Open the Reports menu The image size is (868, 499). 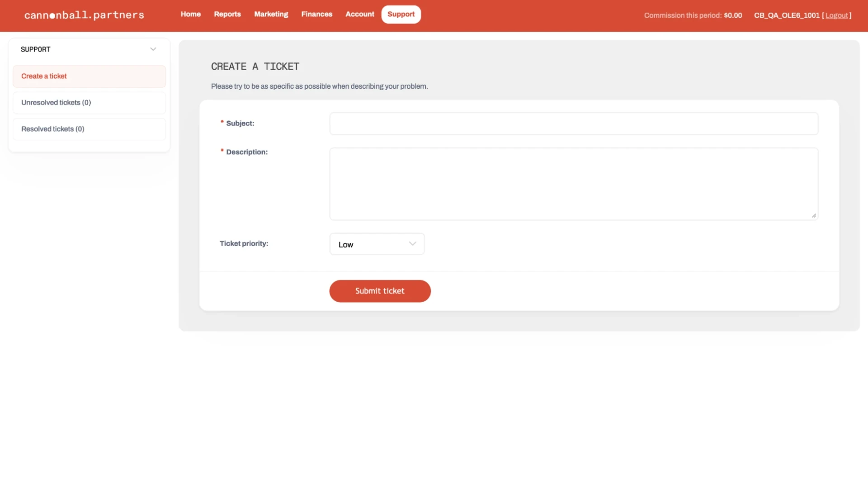point(227,14)
